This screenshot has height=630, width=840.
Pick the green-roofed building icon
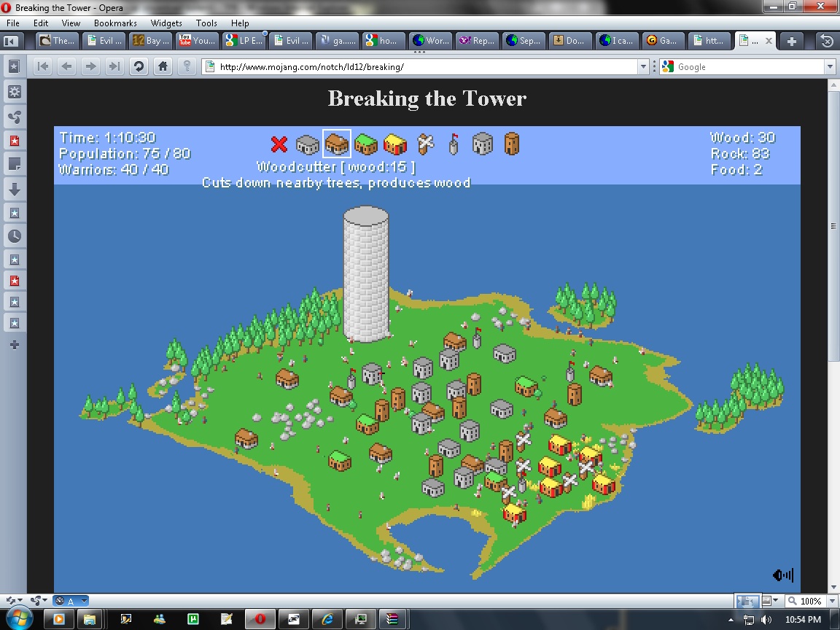pos(365,144)
